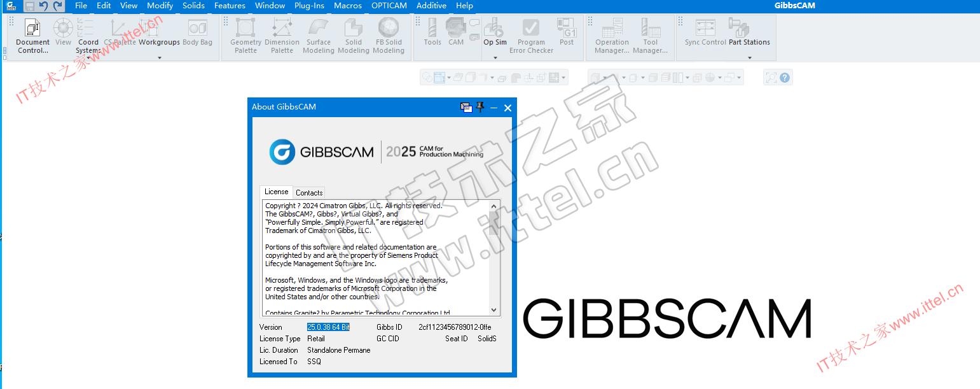The image size is (980, 389).
Task: Open the Tool Manager
Action: (x=650, y=36)
